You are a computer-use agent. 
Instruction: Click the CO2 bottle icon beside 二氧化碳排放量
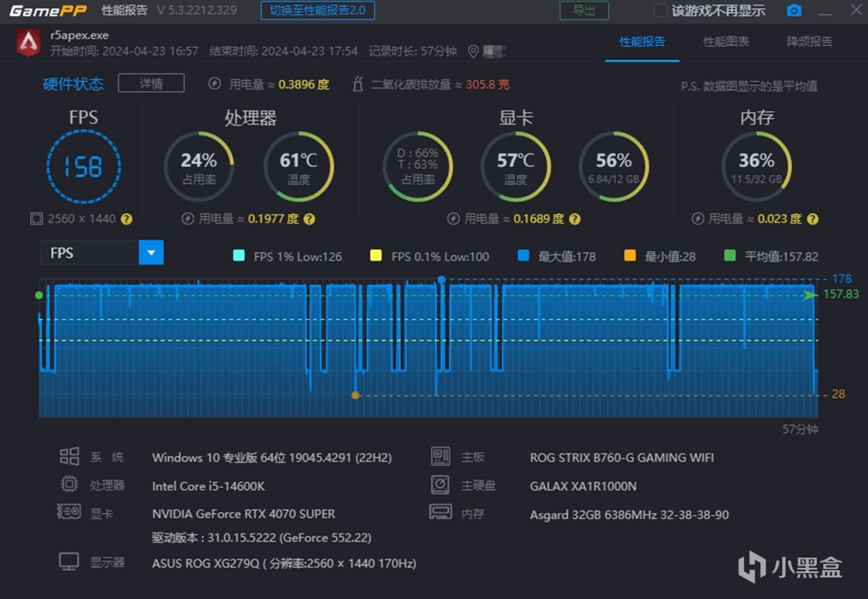tap(358, 84)
